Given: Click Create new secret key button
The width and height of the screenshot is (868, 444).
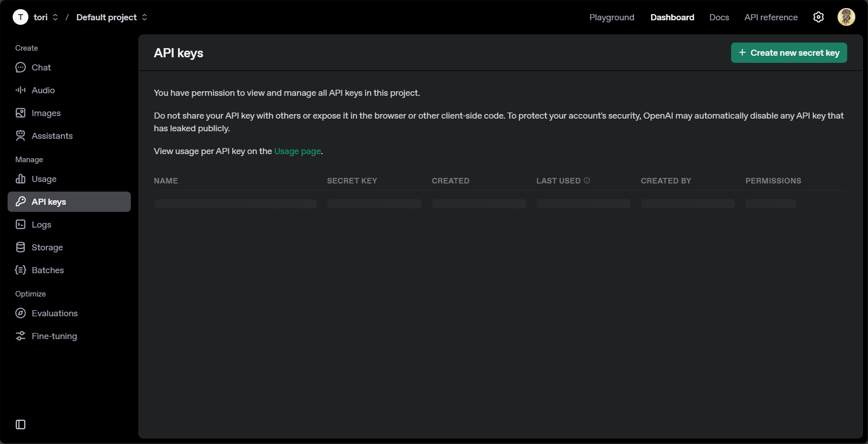Looking at the screenshot, I should click(789, 53).
